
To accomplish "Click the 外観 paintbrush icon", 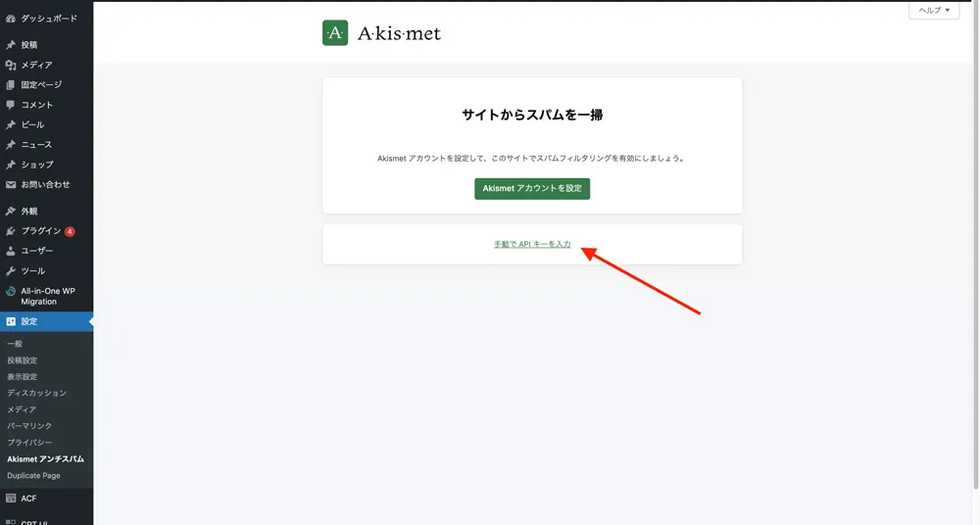I will (x=11, y=212).
